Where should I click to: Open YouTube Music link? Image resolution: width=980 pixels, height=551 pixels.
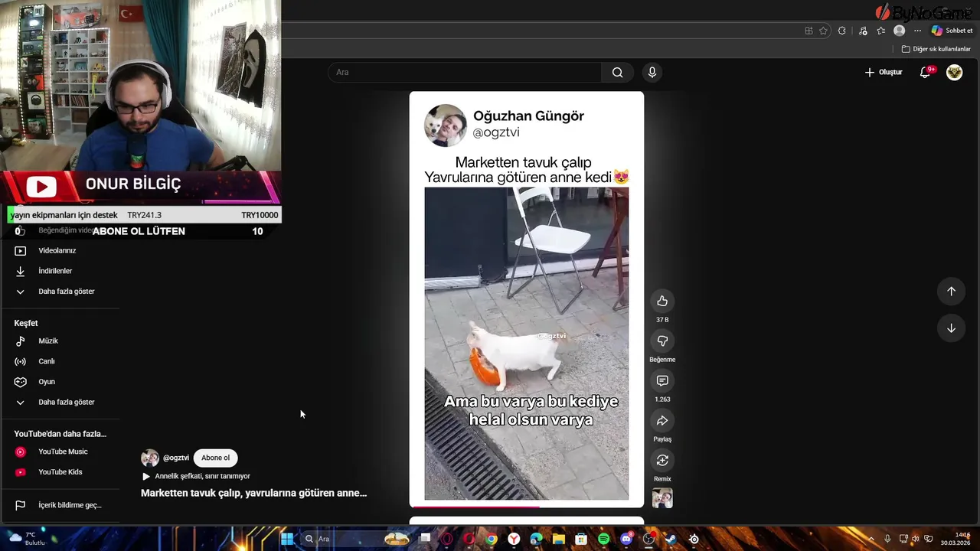click(63, 452)
